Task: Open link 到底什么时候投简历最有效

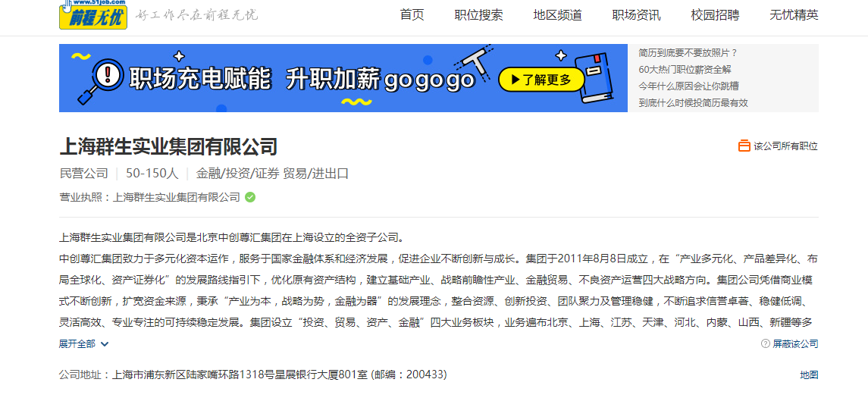Action: (x=693, y=103)
